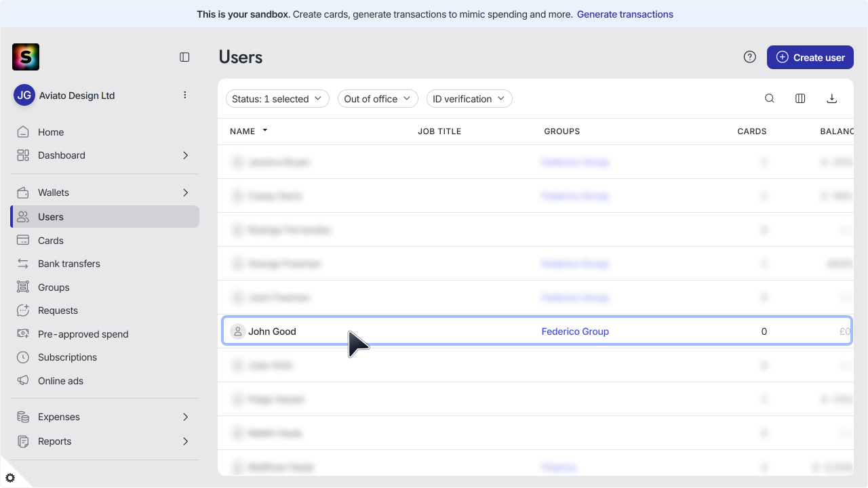Open Bank transfers page
The height and width of the screenshot is (488, 868).
105,264
